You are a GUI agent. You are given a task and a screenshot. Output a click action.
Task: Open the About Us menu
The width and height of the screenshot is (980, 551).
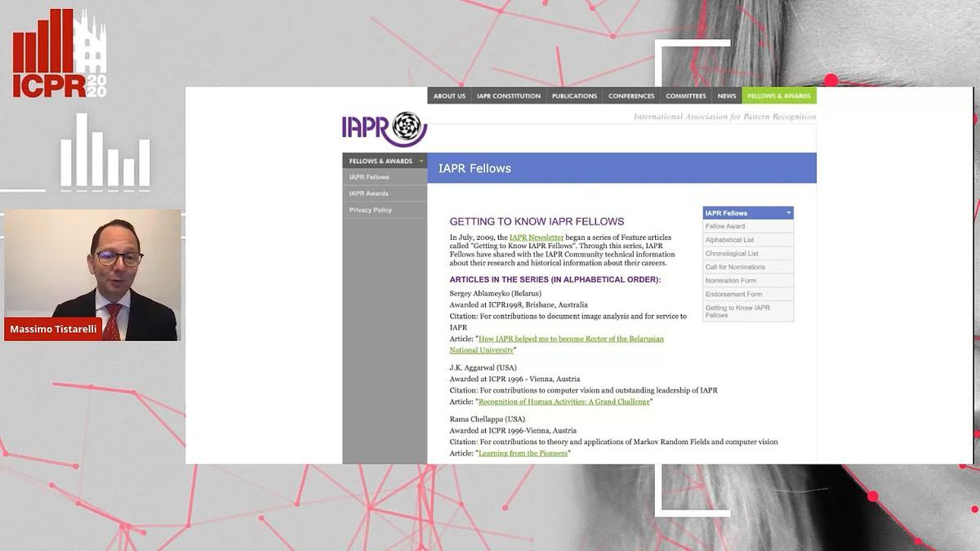(449, 96)
